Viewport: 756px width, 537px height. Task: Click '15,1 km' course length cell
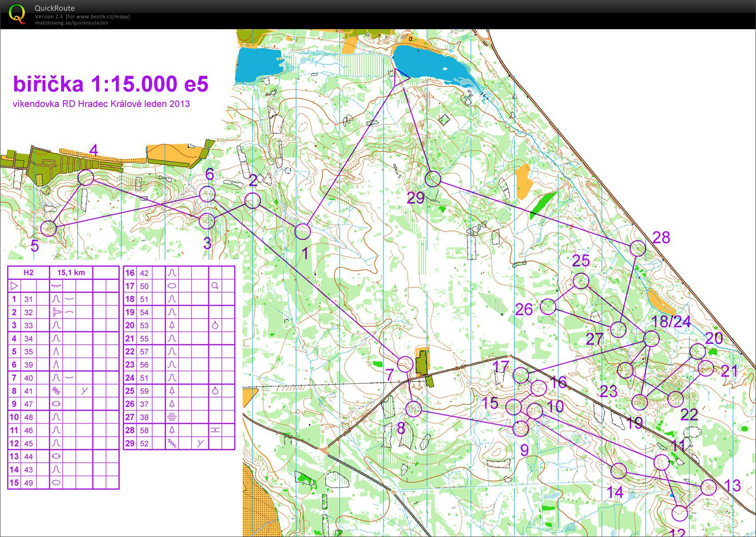[x=71, y=273]
